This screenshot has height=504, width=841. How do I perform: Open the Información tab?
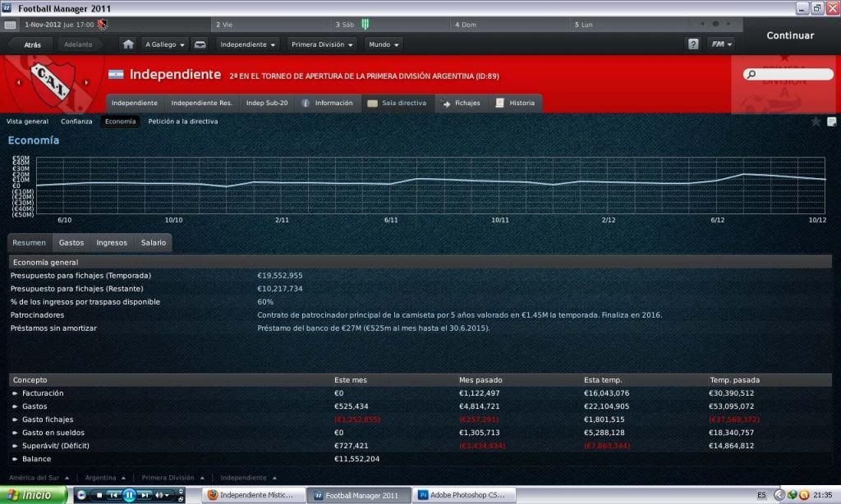tap(327, 103)
